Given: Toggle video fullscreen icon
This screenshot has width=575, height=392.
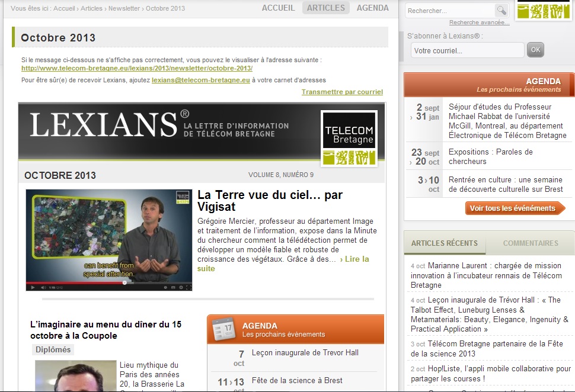Looking at the screenshot, I should tap(189, 288).
